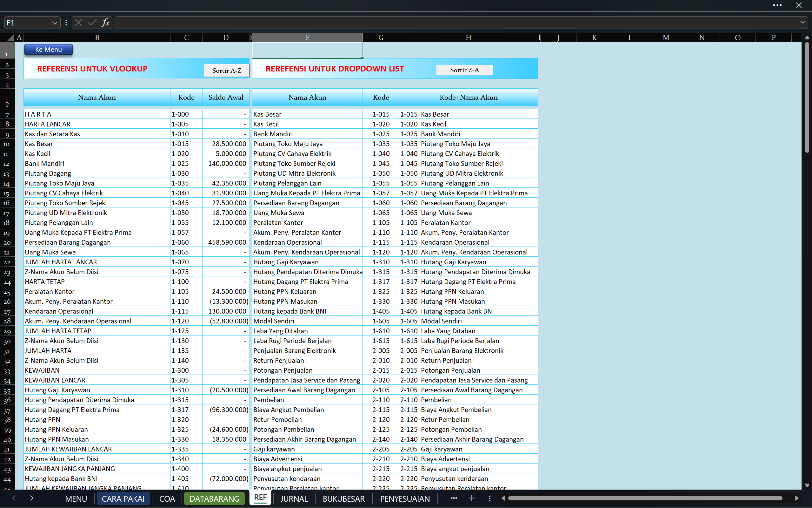
Task: Click next sheet navigation arrow
Action: tap(32, 498)
